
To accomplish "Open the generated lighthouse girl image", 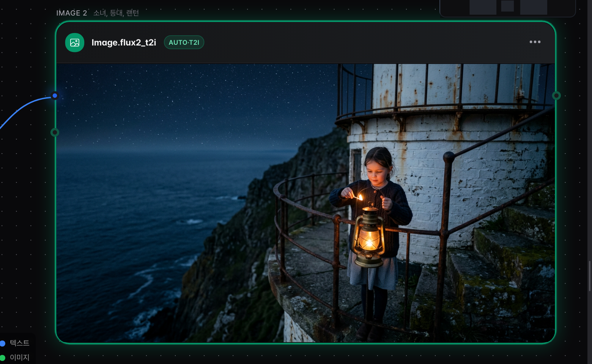I will tap(305, 203).
